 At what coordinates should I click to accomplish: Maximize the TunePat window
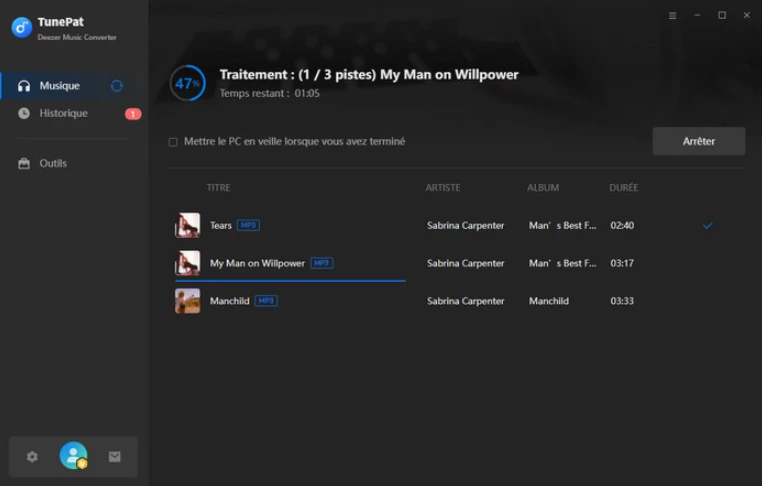coord(722,16)
